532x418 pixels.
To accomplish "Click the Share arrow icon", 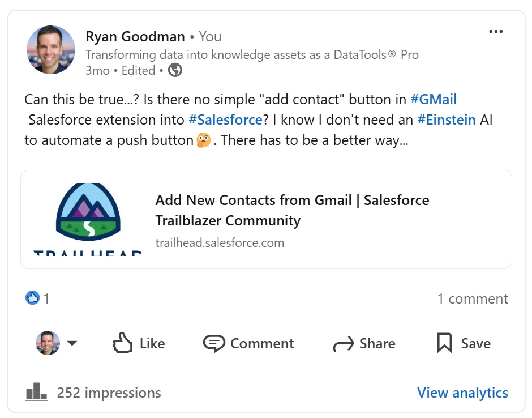I will point(344,344).
